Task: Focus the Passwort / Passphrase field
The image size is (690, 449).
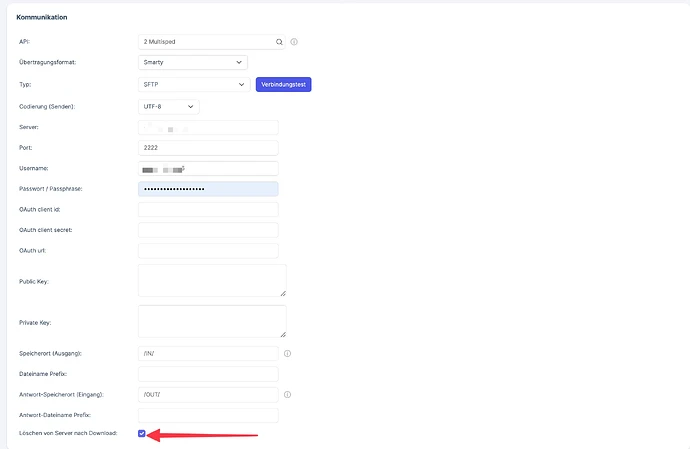Action: [x=208, y=189]
